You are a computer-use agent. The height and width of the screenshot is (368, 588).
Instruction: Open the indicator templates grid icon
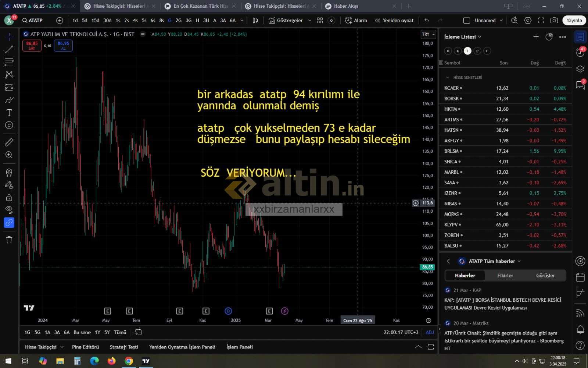tap(320, 20)
